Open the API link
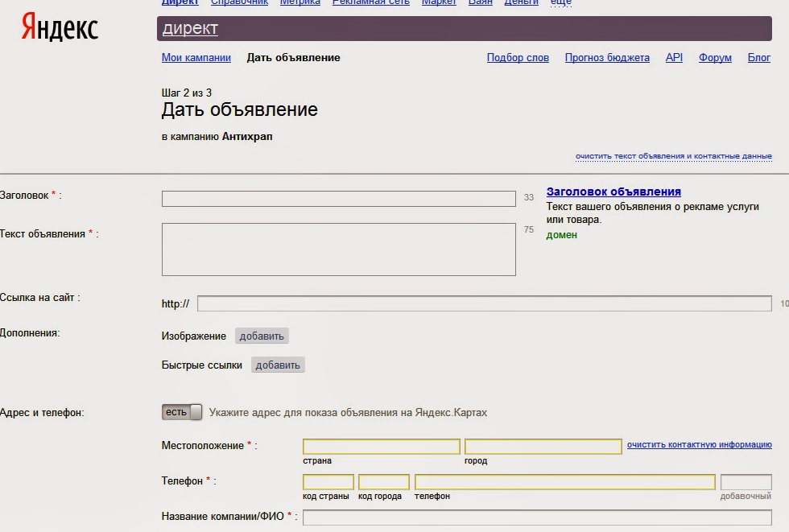This screenshot has width=789, height=532. 674,58
